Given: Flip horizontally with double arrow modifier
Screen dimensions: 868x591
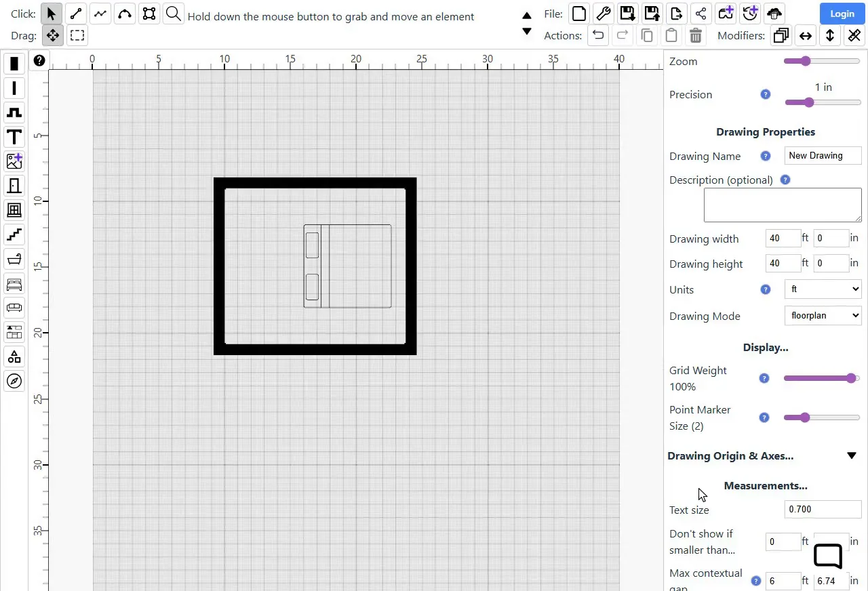Looking at the screenshot, I should point(805,35).
